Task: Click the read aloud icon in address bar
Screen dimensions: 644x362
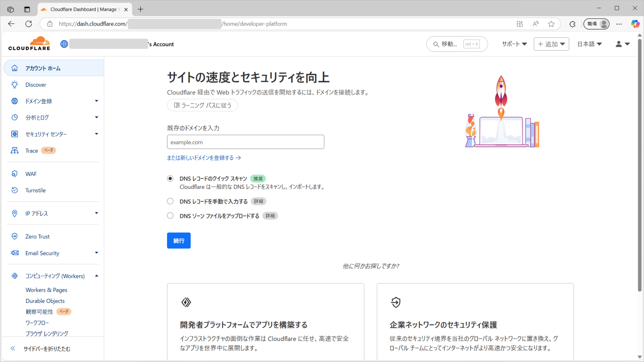Action: pos(536,24)
